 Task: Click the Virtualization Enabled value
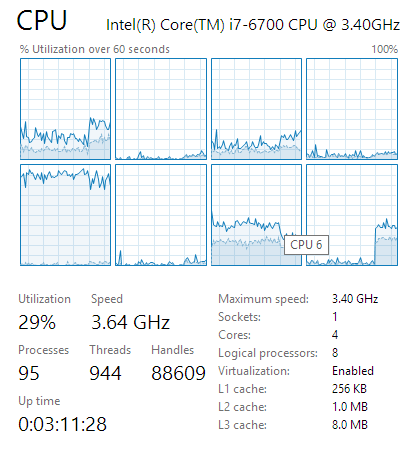point(353,371)
